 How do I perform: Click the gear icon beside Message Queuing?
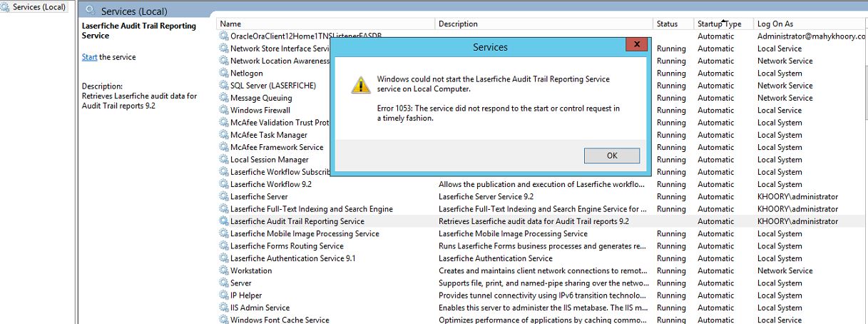click(x=224, y=98)
